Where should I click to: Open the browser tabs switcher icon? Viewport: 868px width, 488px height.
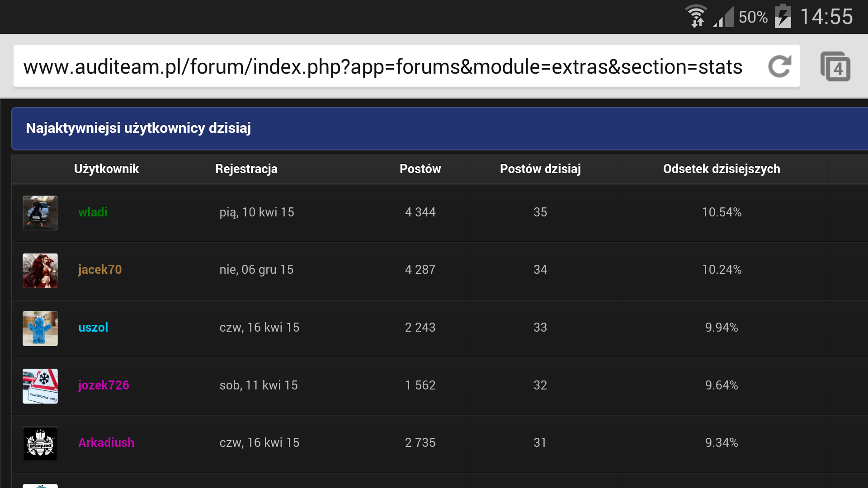click(x=835, y=66)
